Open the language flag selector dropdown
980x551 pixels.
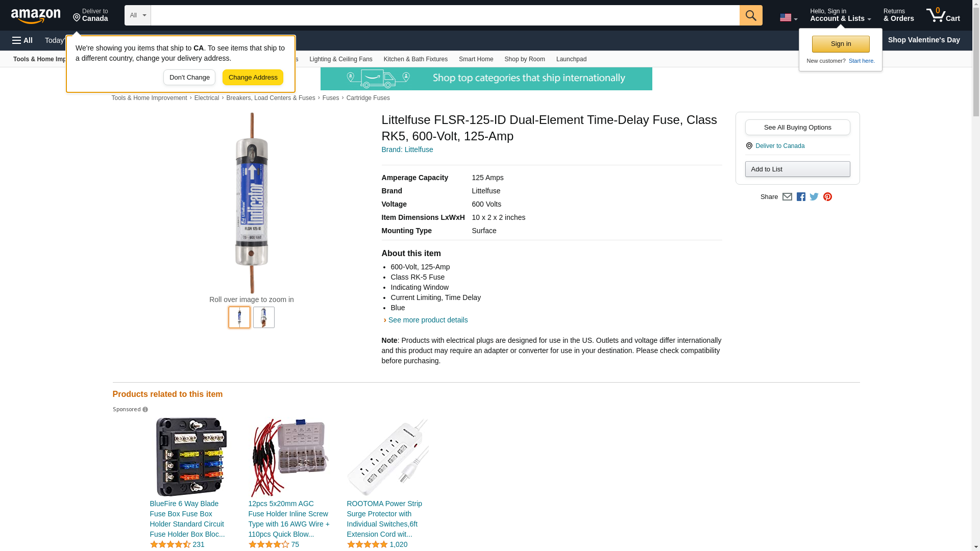(788, 17)
